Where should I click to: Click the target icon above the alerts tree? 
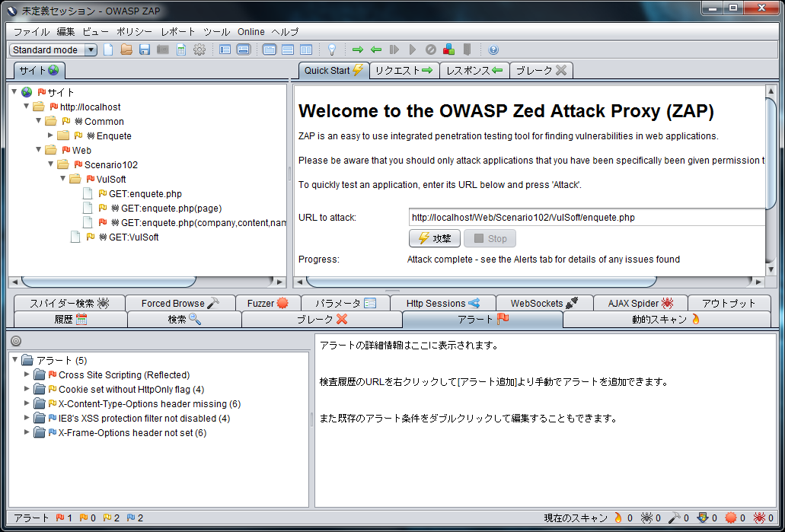click(16, 341)
